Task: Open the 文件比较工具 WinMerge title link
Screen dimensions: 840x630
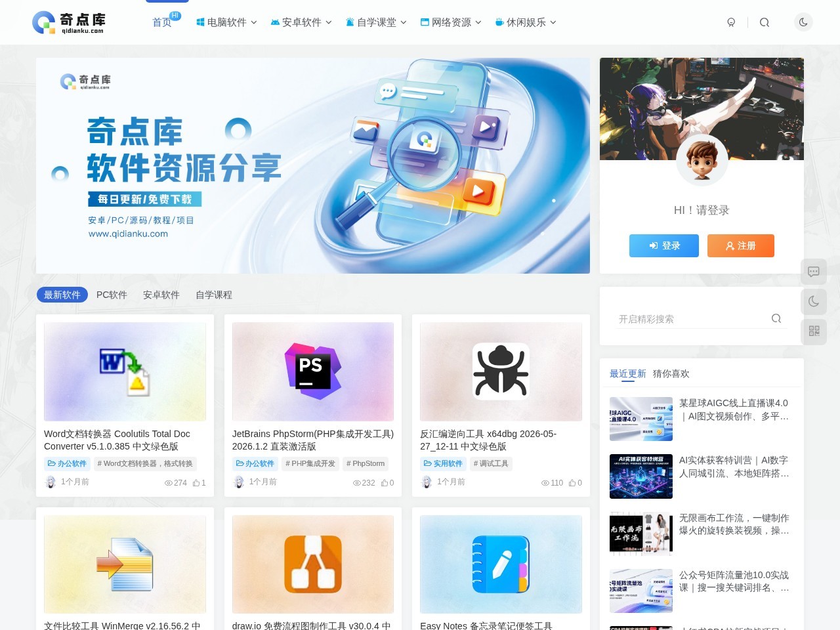Action: [x=122, y=625]
